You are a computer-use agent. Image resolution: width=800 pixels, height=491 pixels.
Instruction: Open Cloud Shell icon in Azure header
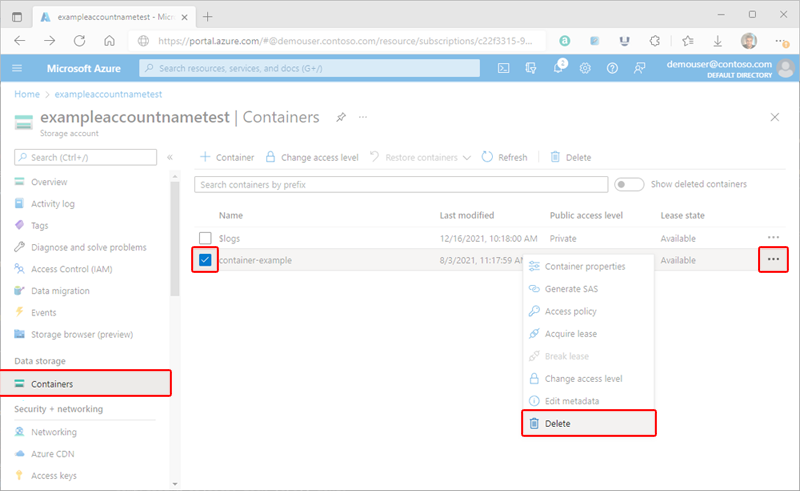(503, 68)
